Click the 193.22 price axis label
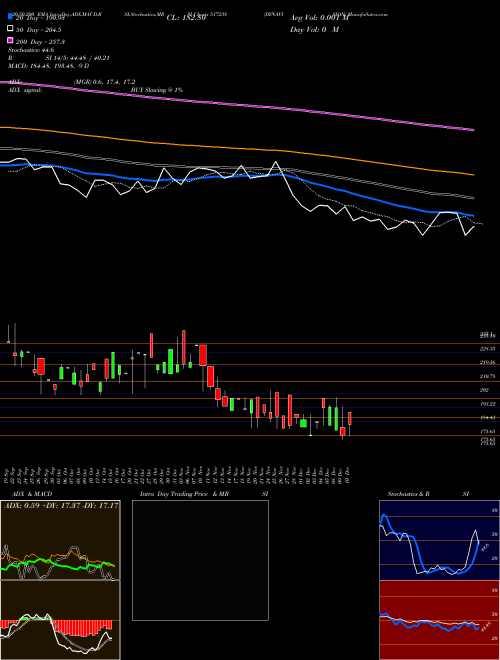500x660 pixels. 487,404
